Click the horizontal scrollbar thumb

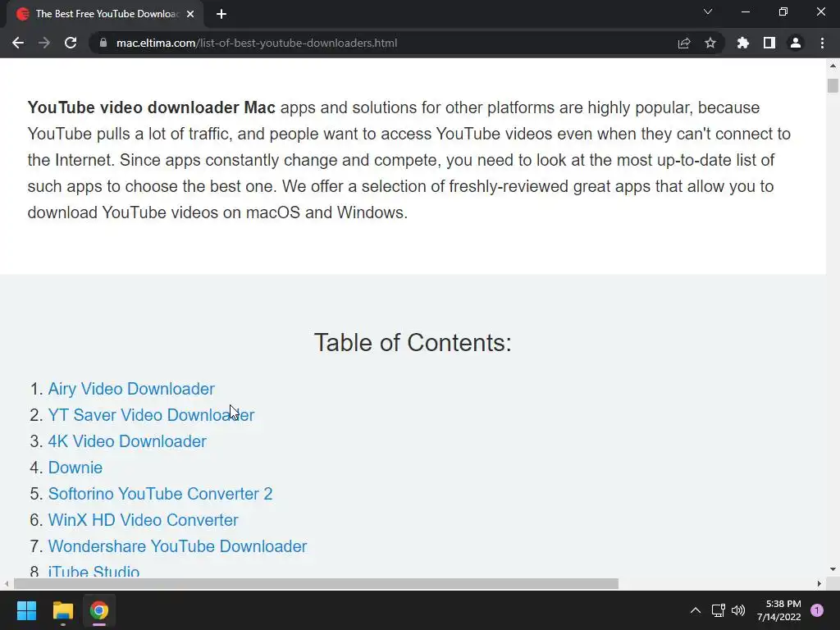coord(316,583)
